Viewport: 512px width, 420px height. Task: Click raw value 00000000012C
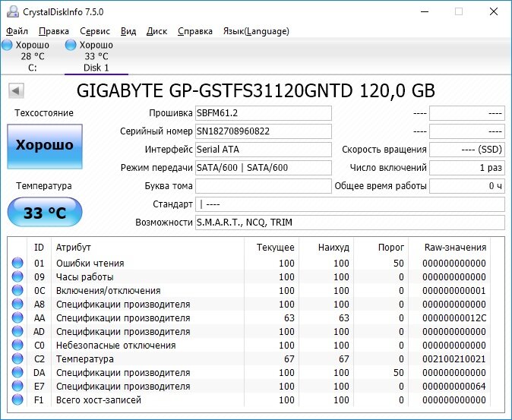point(454,318)
